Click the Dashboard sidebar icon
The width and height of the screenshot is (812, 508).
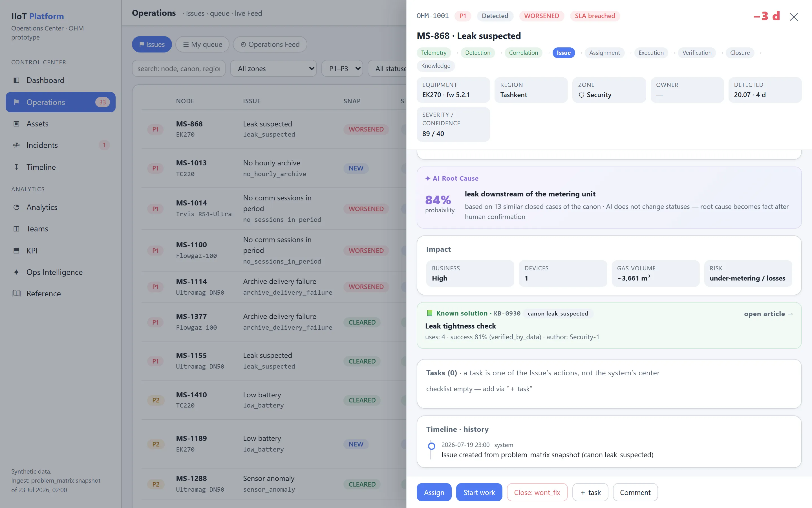16,80
